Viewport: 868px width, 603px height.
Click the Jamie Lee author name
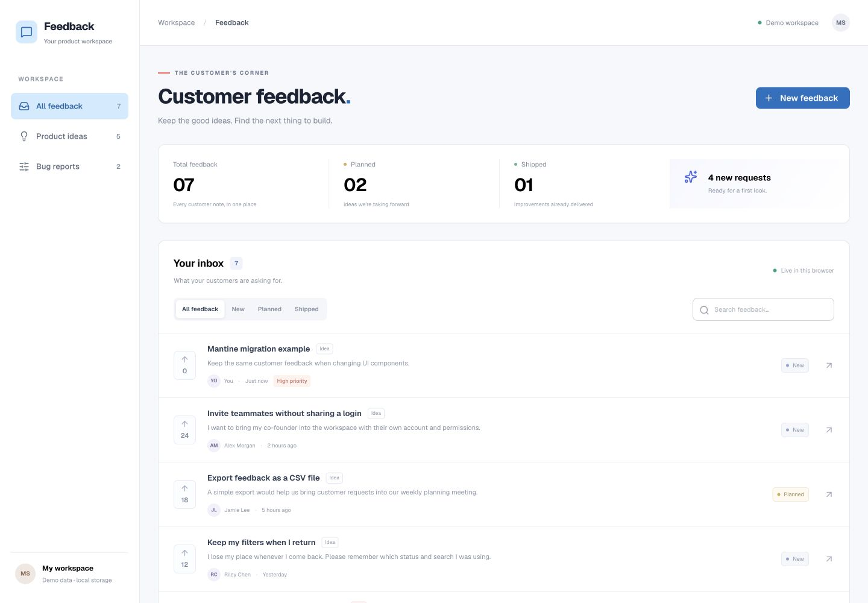237,510
